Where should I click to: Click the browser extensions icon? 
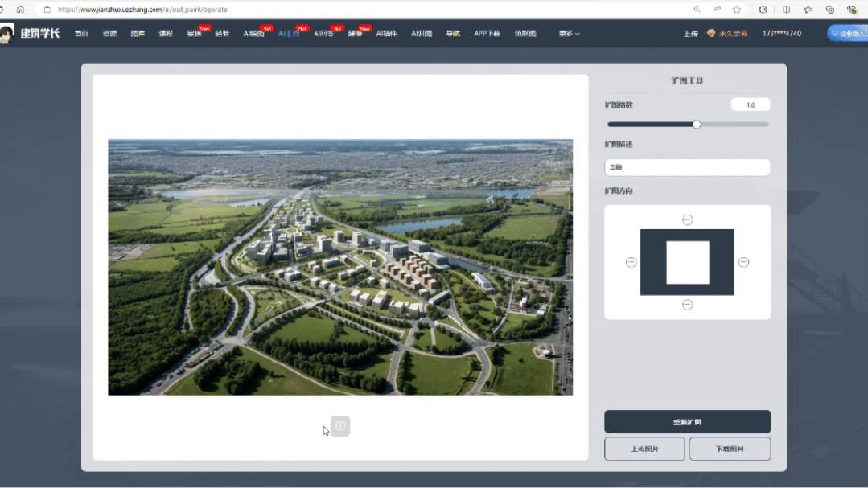(x=763, y=10)
